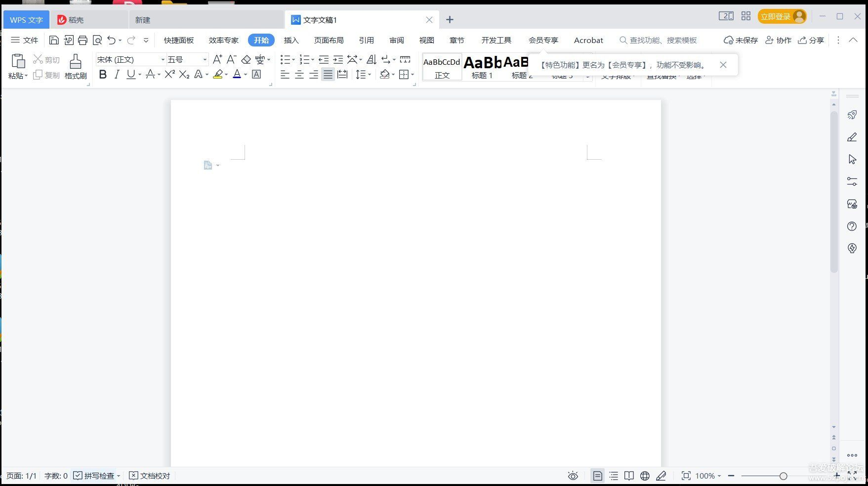Click the zoom slider handle

(783, 476)
